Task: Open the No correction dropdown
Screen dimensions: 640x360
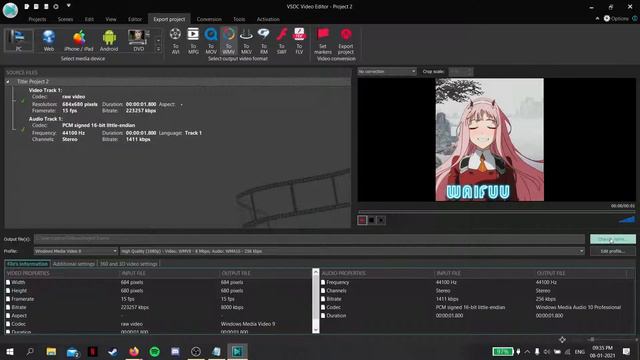Action: click(387, 71)
